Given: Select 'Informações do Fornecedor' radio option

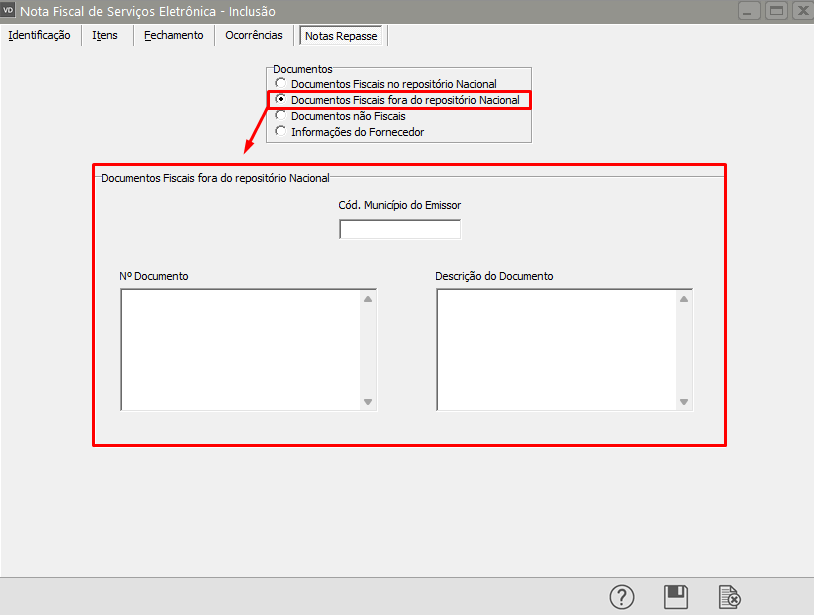Looking at the screenshot, I should (x=281, y=132).
